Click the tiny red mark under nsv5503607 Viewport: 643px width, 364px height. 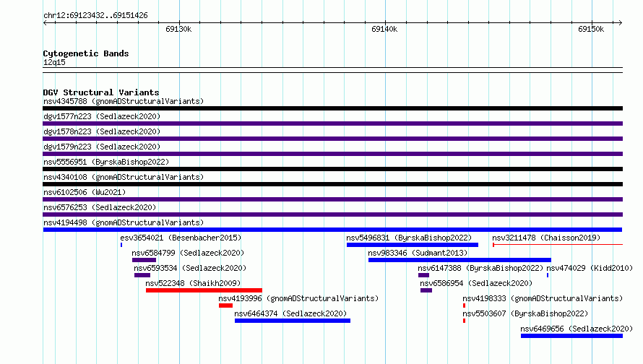[464, 321]
